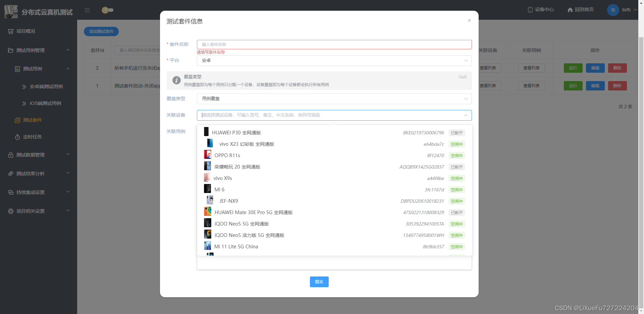Open the 平台 dropdown showing 安卓

[x=334, y=61]
